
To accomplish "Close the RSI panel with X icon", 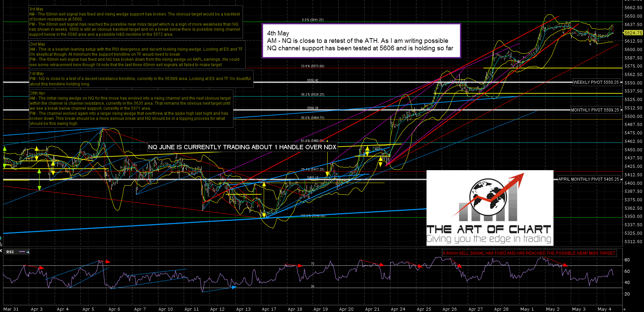I will click(1, 251).
